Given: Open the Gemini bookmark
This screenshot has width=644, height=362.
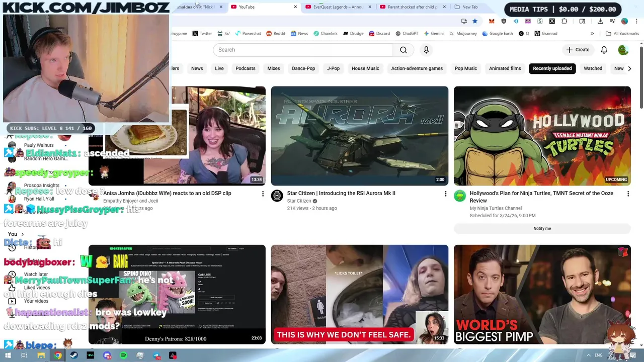Looking at the screenshot, I should [433, 34].
